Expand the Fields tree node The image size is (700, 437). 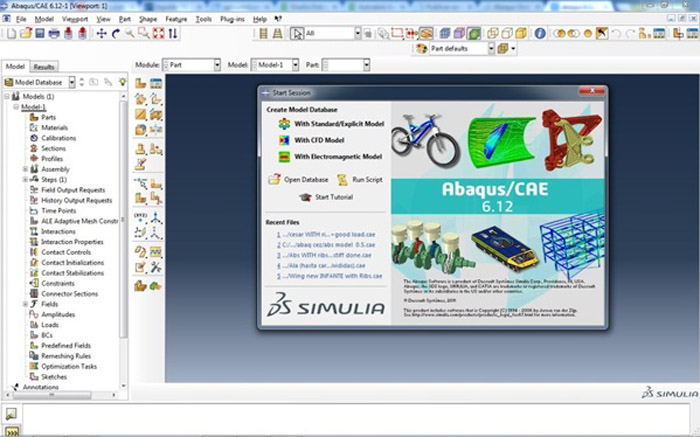25,304
